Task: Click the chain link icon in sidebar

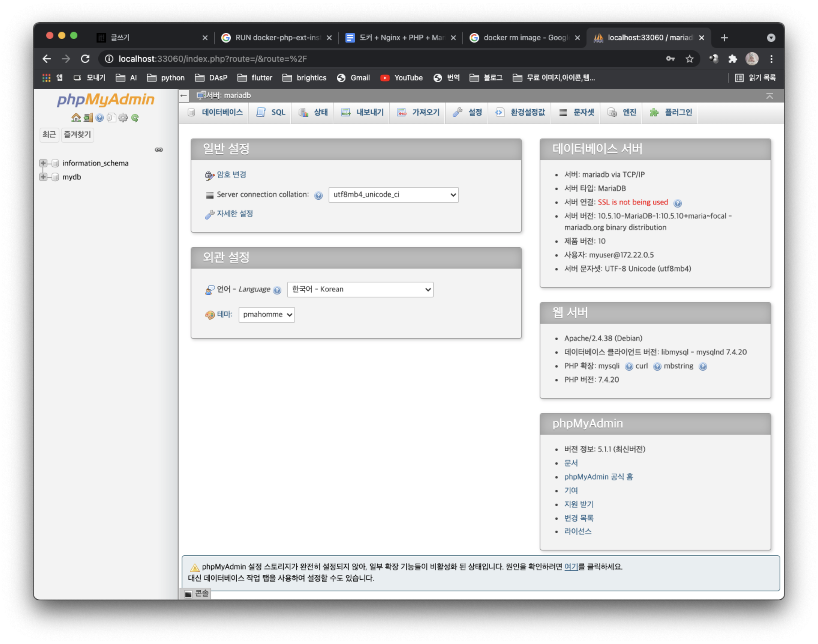Action: [x=159, y=150]
